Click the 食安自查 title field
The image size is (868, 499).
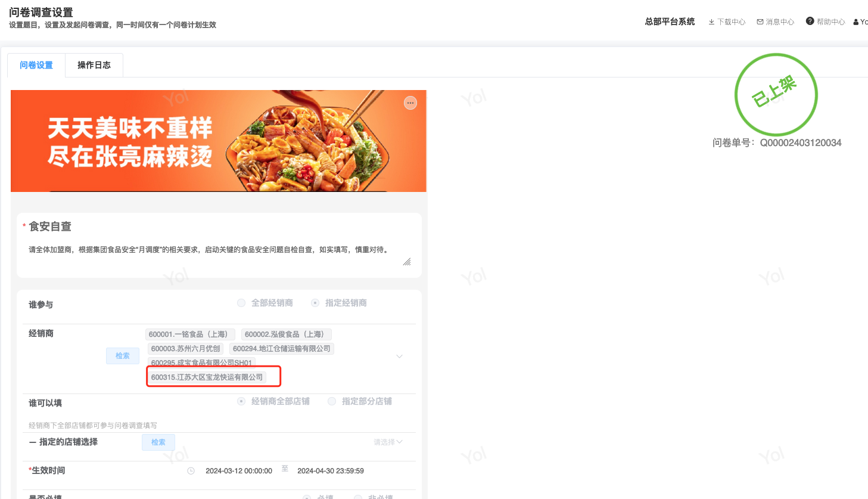pyautogui.click(x=50, y=227)
